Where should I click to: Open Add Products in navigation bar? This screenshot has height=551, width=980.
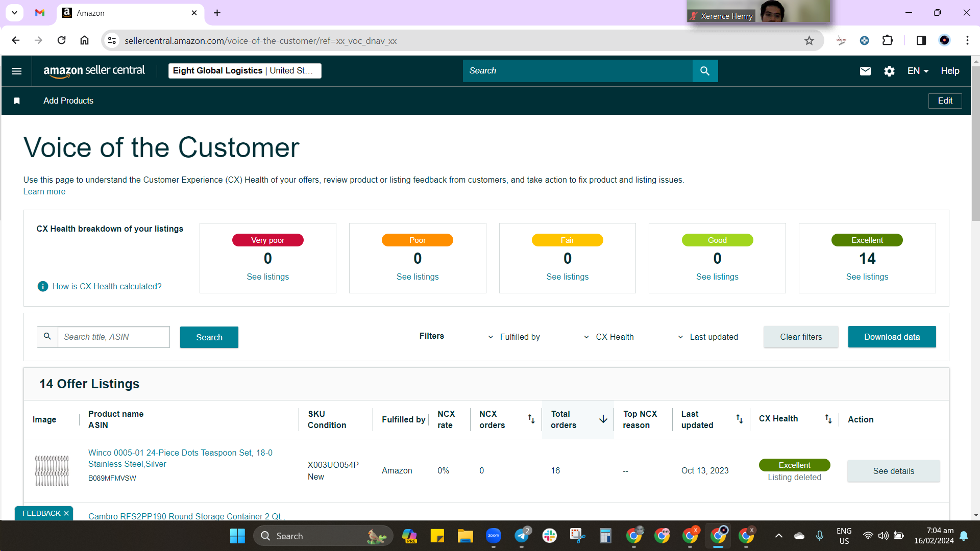click(68, 101)
